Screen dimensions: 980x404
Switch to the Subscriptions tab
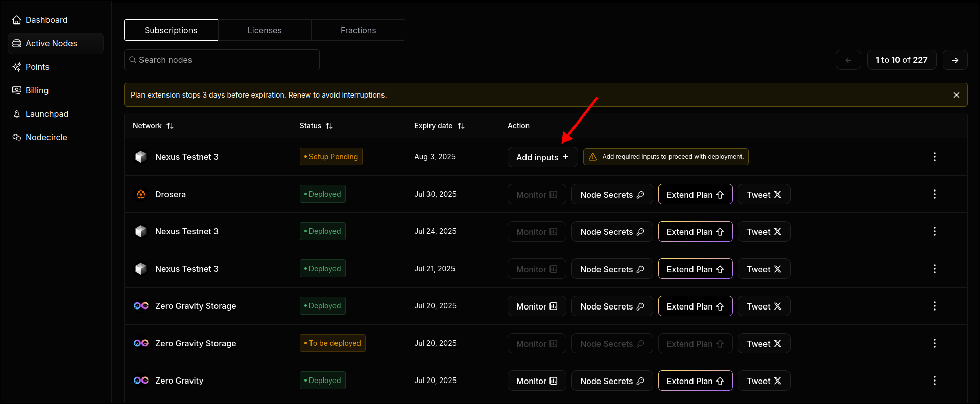(171, 30)
